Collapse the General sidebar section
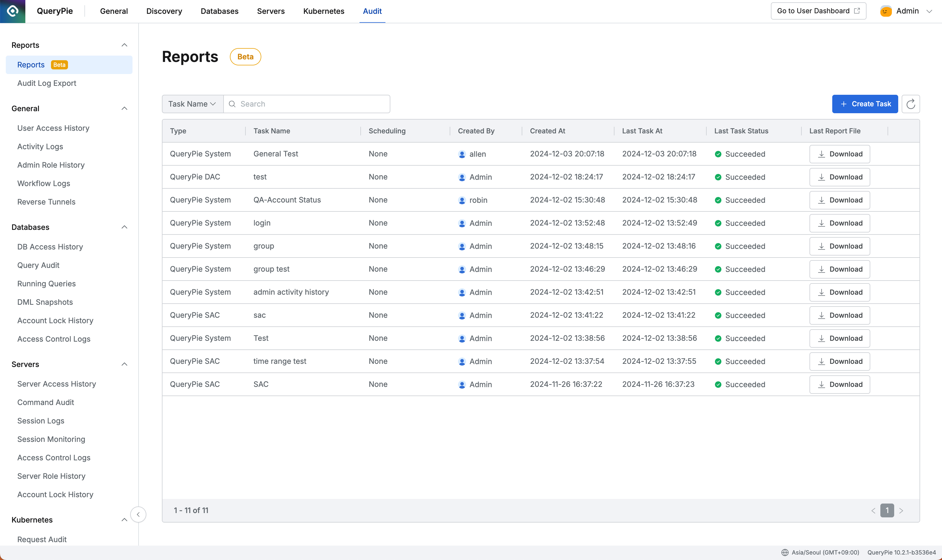 pos(124,108)
